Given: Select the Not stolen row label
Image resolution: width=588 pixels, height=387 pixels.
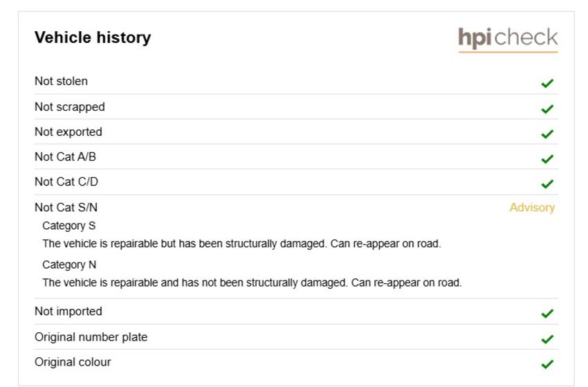Looking at the screenshot, I should [61, 81].
